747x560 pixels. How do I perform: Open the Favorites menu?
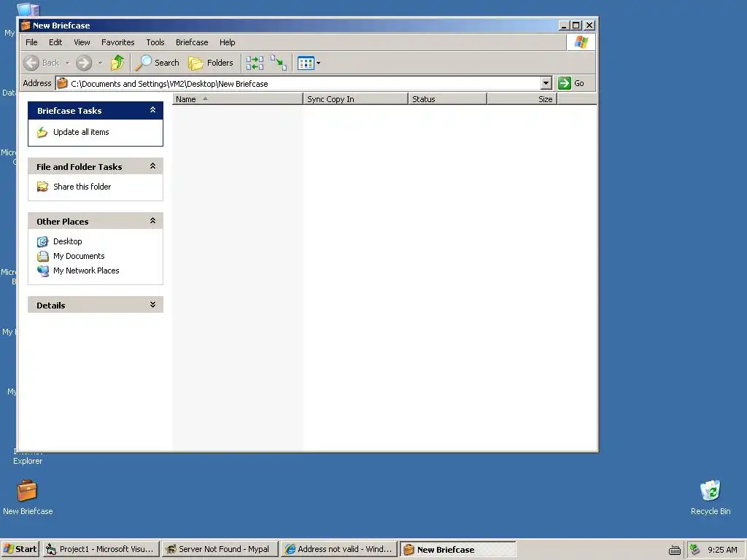pos(117,42)
